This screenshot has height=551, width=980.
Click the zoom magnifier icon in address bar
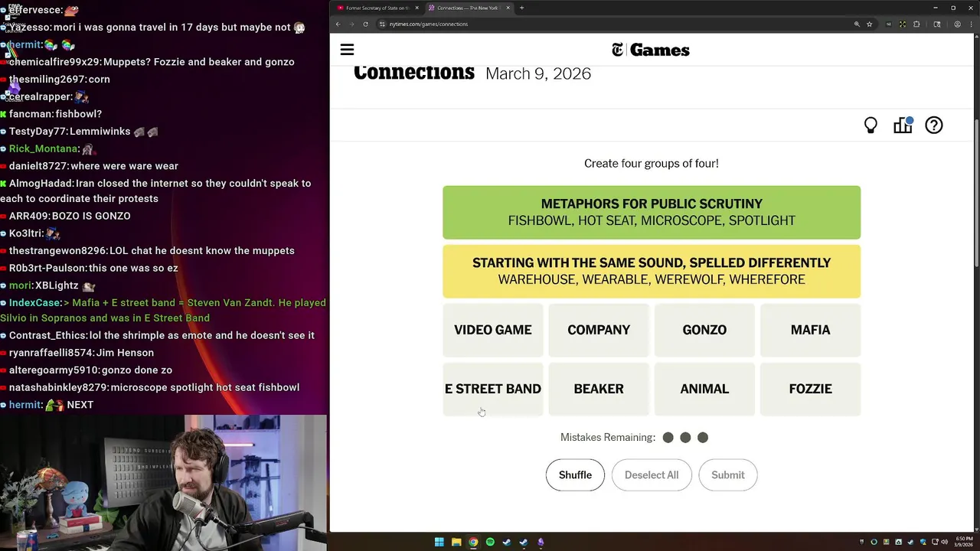tap(857, 24)
